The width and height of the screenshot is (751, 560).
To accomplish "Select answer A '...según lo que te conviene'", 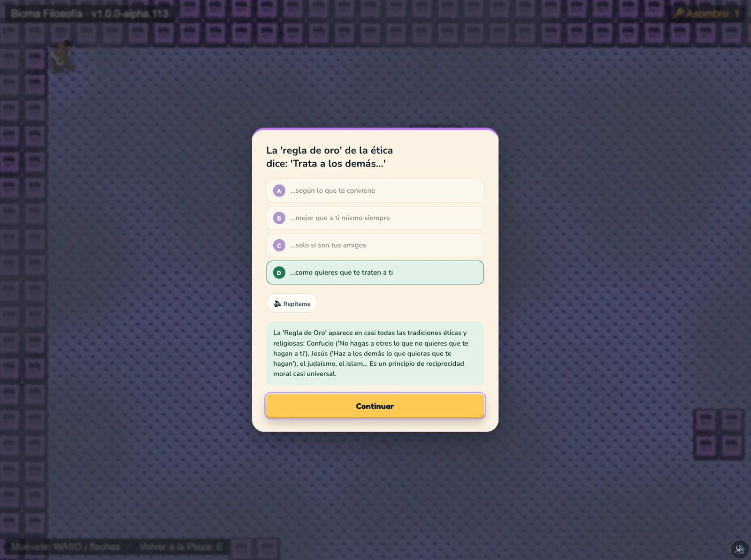I will click(375, 190).
